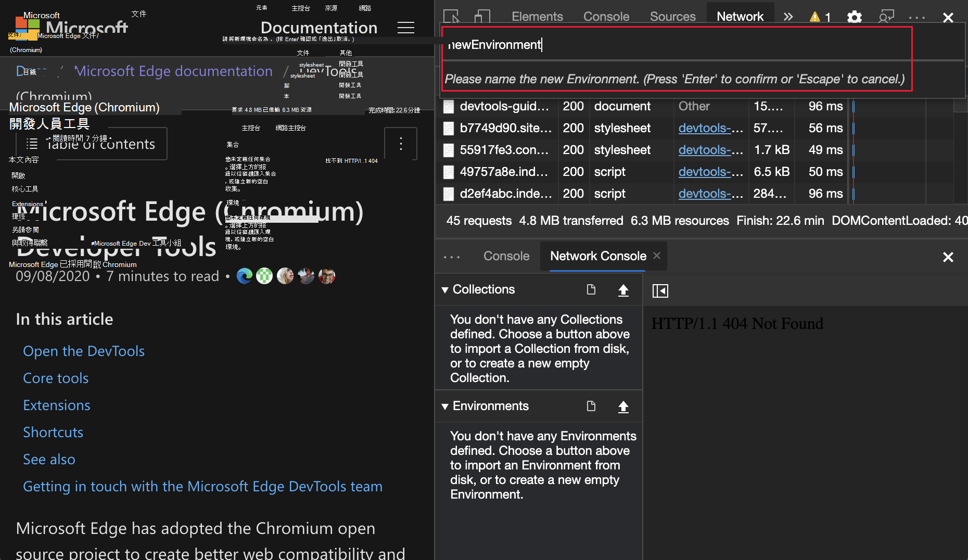Open the hamburger menu on Documentation page

coord(406,28)
